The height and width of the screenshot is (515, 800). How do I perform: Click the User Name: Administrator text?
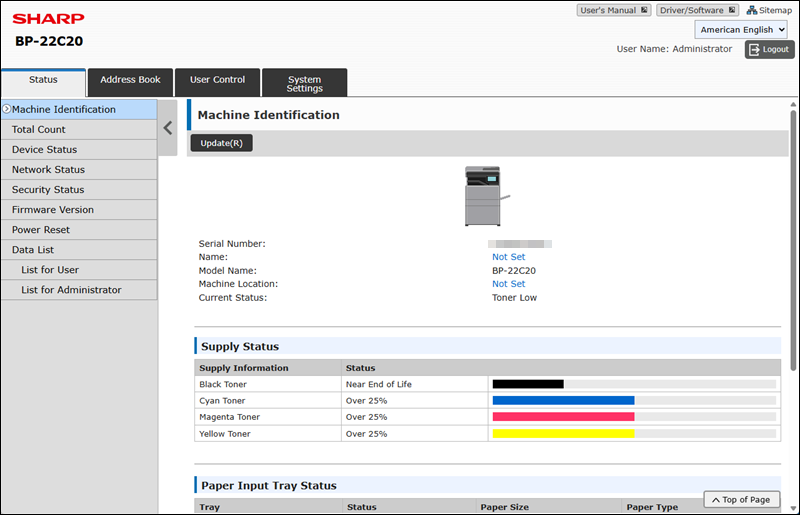[x=674, y=49]
